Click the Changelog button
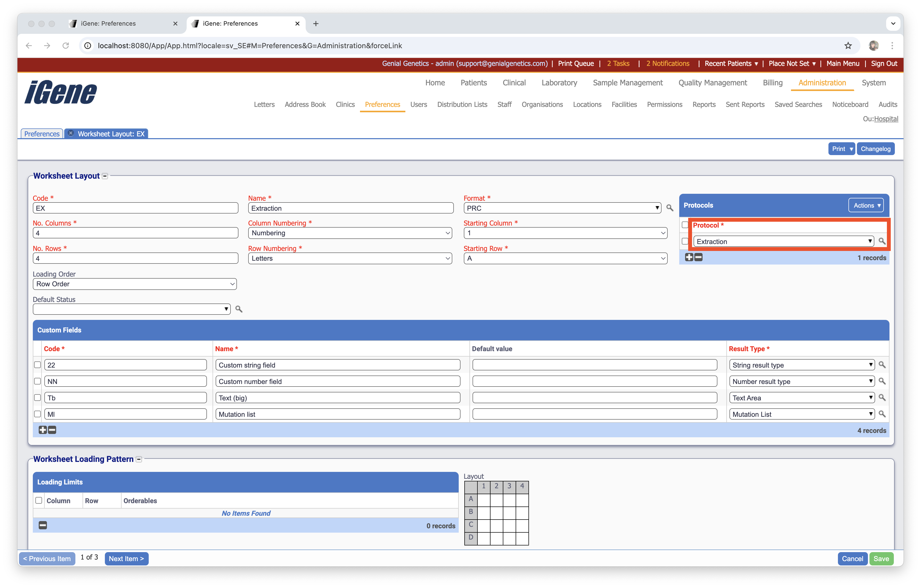921x588 pixels. pos(875,148)
